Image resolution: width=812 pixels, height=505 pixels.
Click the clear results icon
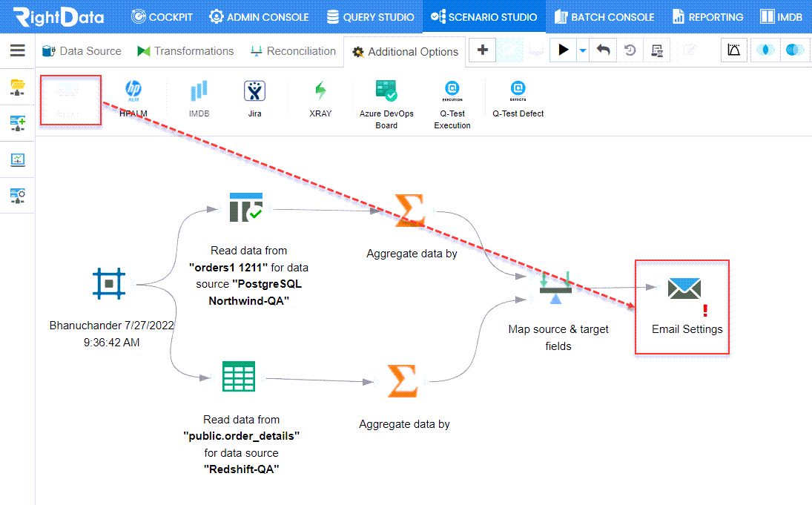tap(657, 50)
